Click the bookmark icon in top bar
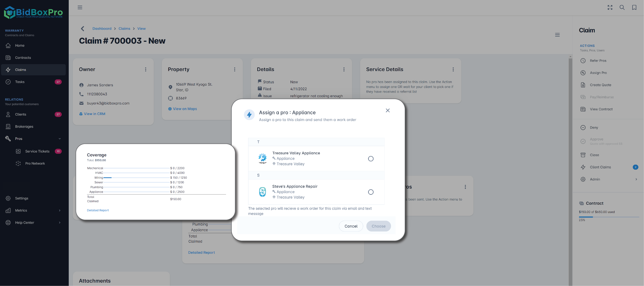This screenshot has width=644, height=286. 634,8
